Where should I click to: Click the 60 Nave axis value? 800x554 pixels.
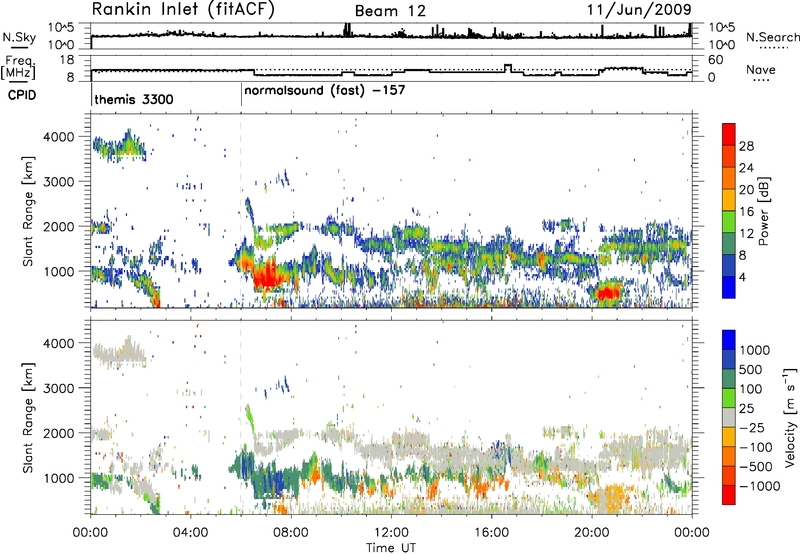tap(716, 60)
